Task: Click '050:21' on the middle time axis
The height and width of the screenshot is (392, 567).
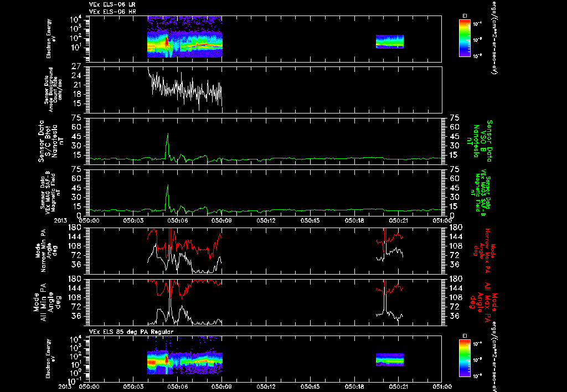Action: tap(398, 220)
